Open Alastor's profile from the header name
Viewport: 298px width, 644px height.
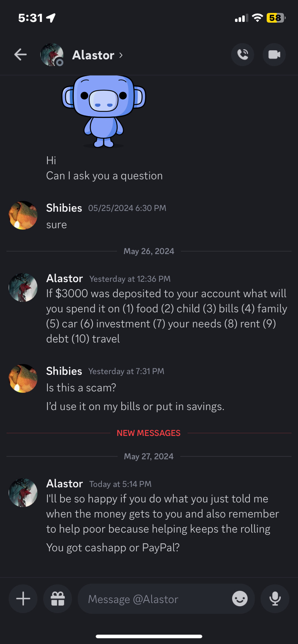[x=93, y=55]
